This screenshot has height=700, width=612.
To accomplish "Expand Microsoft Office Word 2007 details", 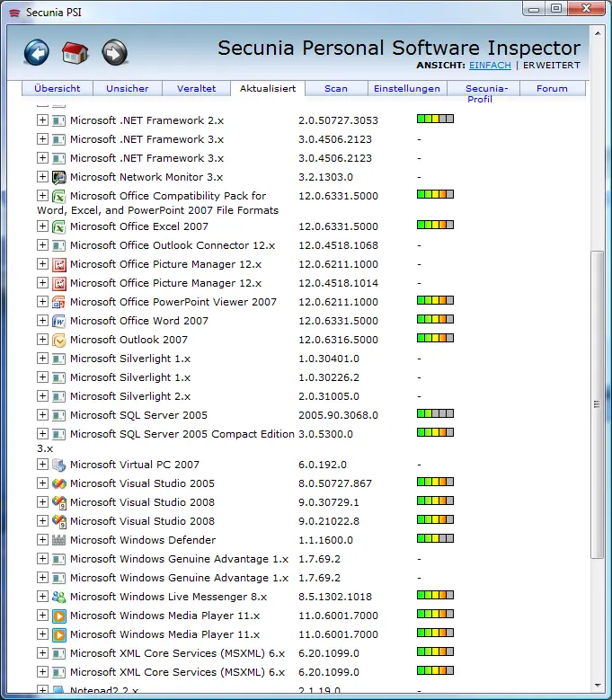I will pos(42,321).
